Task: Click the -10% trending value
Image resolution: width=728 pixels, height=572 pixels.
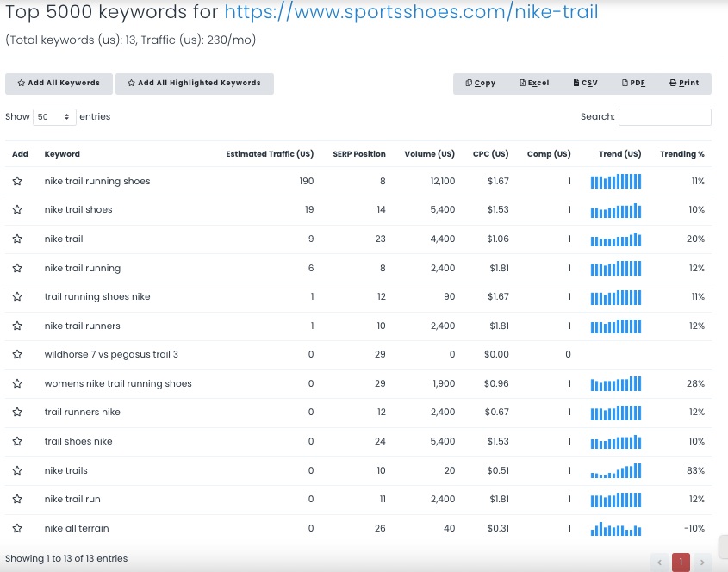Action: click(x=694, y=528)
